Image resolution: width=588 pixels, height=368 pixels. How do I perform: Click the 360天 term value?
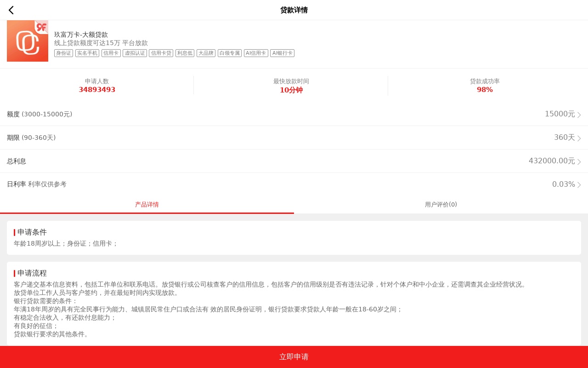click(x=565, y=138)
